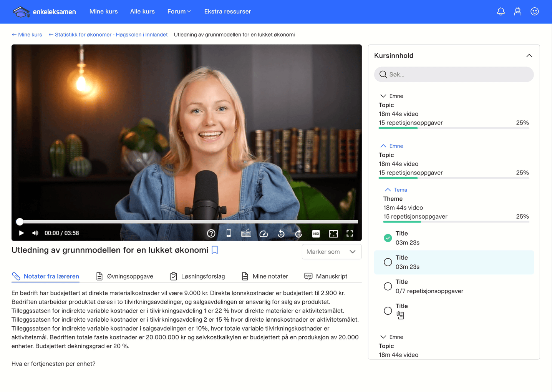Open the Forum menu
The height and width of the screenshot is (392, 552).
(179, 12)
